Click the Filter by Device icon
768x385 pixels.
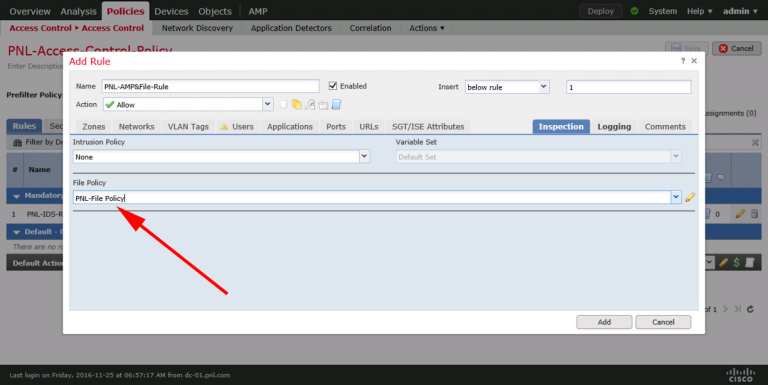[17, 143]
